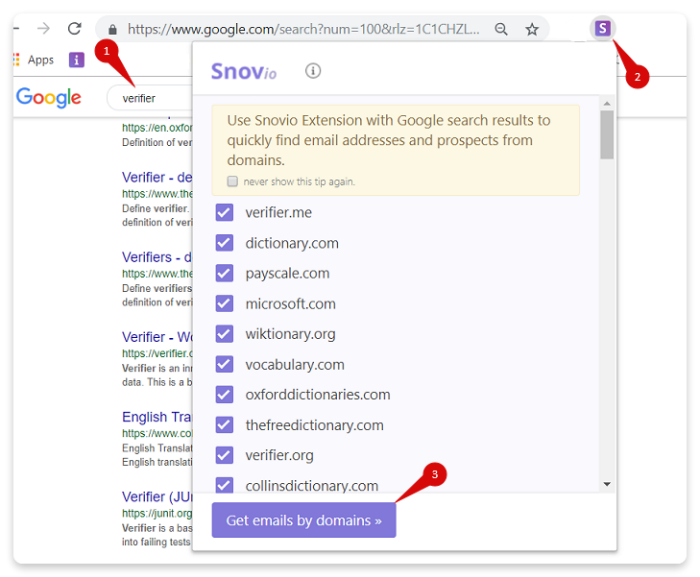Uncheck the verifier.me domain

[224, 213]
